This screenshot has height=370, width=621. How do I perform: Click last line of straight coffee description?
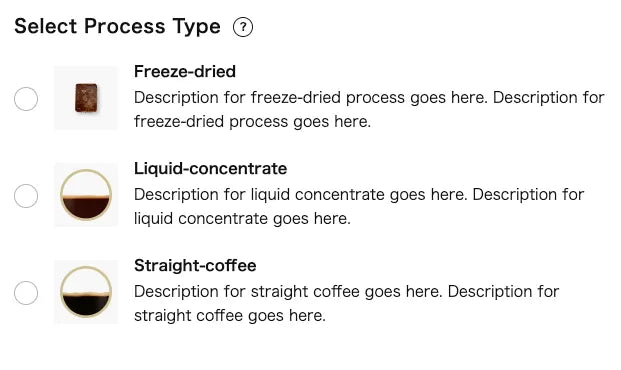click(230, 316)
